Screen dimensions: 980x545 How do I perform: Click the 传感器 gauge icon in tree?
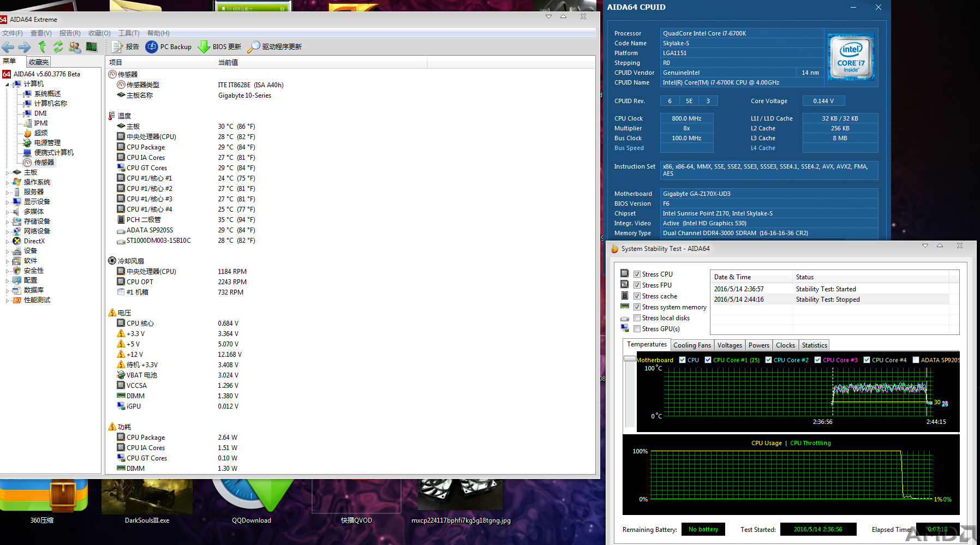(27, 163)
